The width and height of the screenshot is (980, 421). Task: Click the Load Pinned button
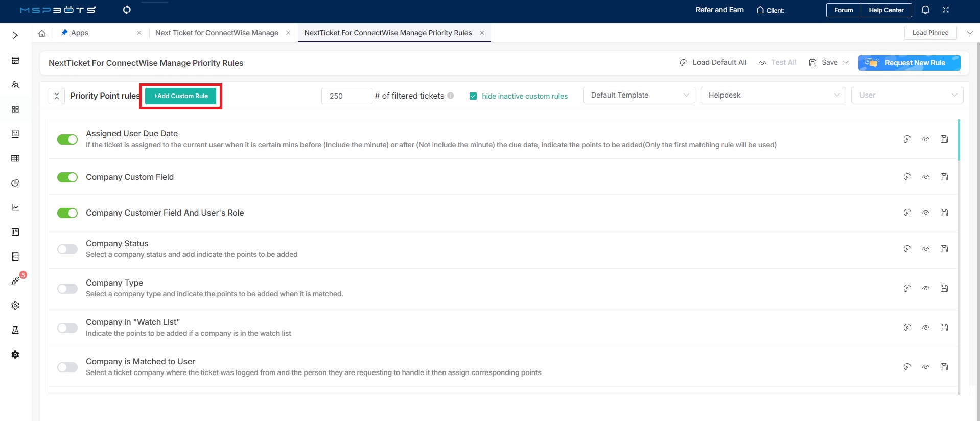pyautogui.click(x=930, y=33)
